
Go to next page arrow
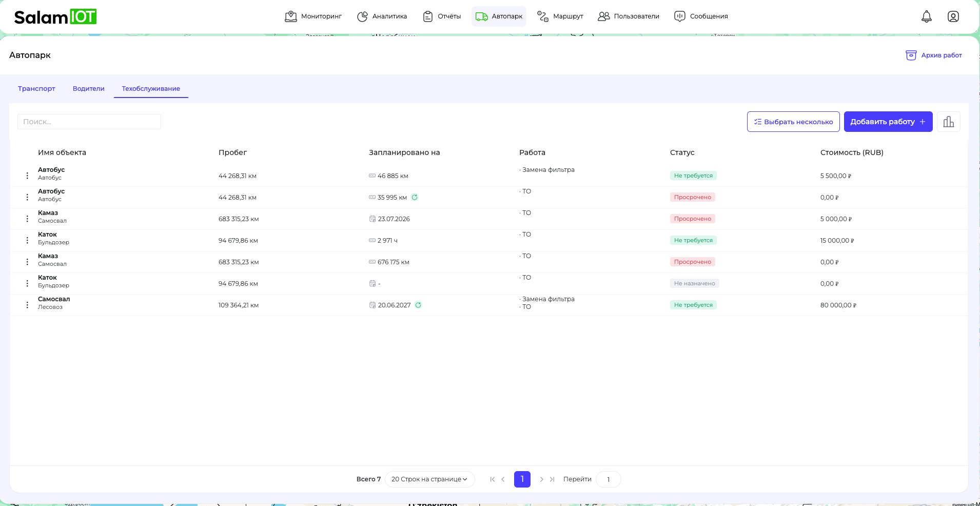pyautogui.click(x=541, y=479)
